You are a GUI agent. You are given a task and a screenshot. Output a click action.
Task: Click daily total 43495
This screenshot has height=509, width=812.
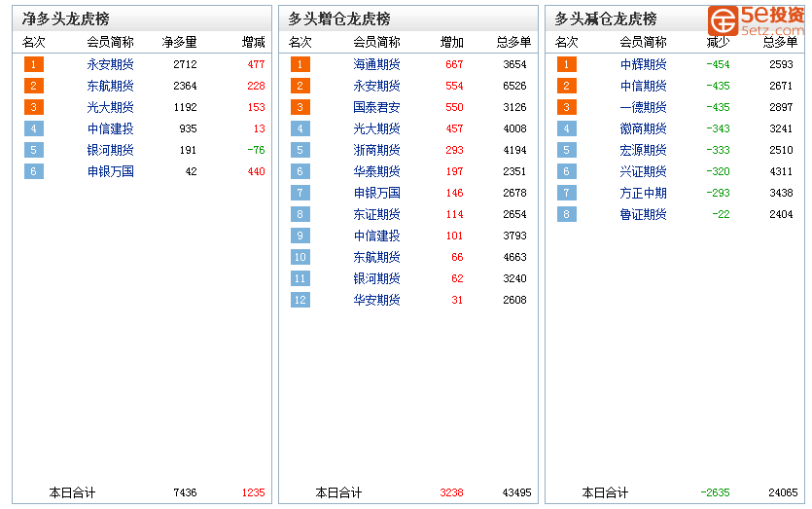pos(516,492)
